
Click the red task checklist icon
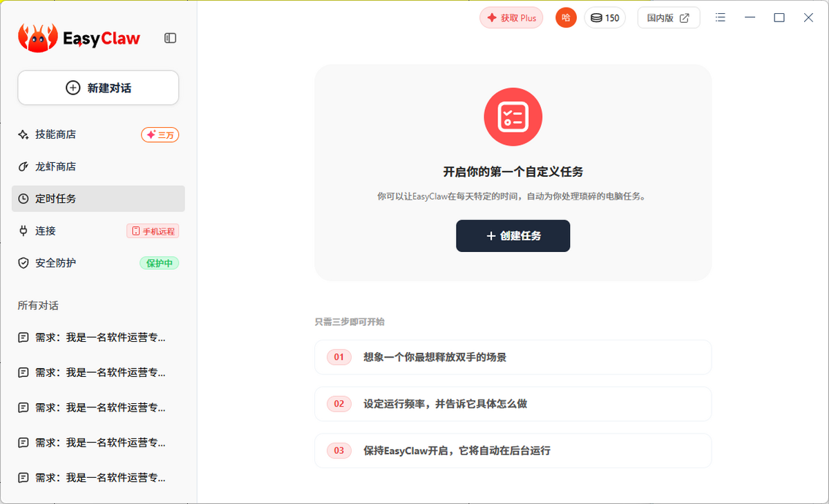(513, 117)
